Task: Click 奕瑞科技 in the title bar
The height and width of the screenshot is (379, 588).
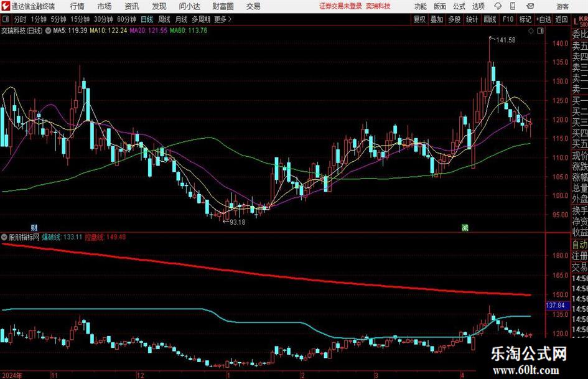Action: coord(378,6)
